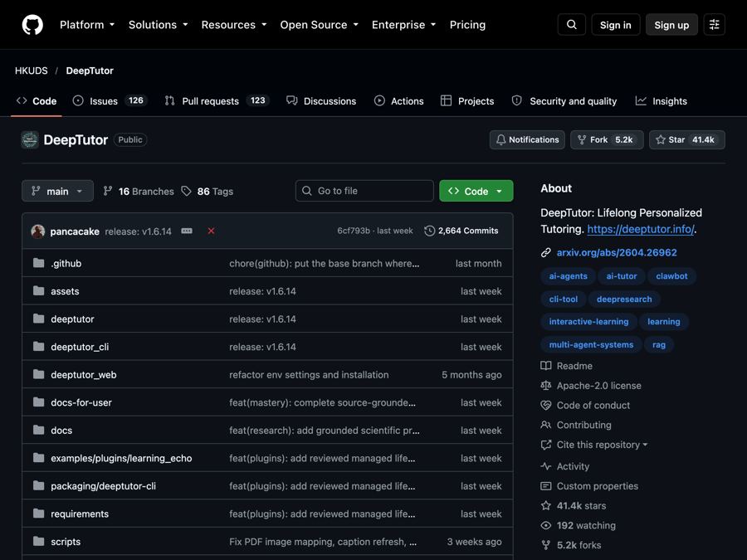Image resolution: width=747 pixels, height=560 pixels.
Task: Open the arxiv.org/abs/2604.26962 link
Action: pyautogui.click(x=617, y=252)
